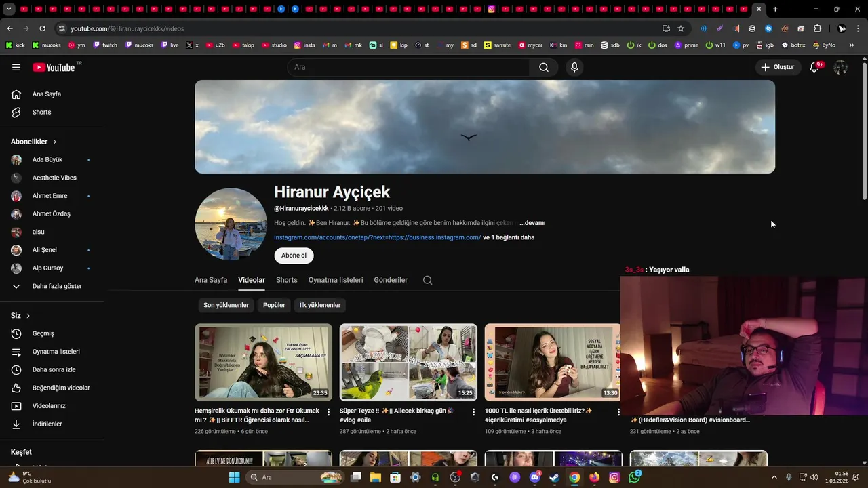Open the channel instagram link

[378, 237]
